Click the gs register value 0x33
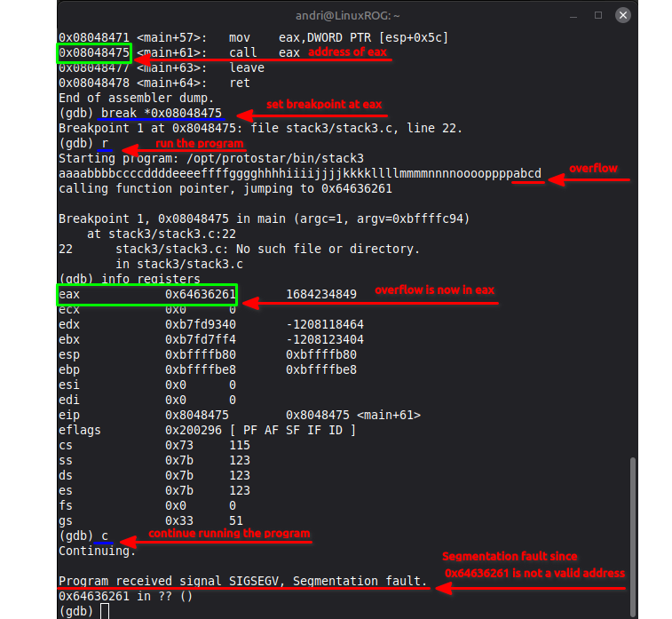The image size is (672, 619). pos(179,520)
